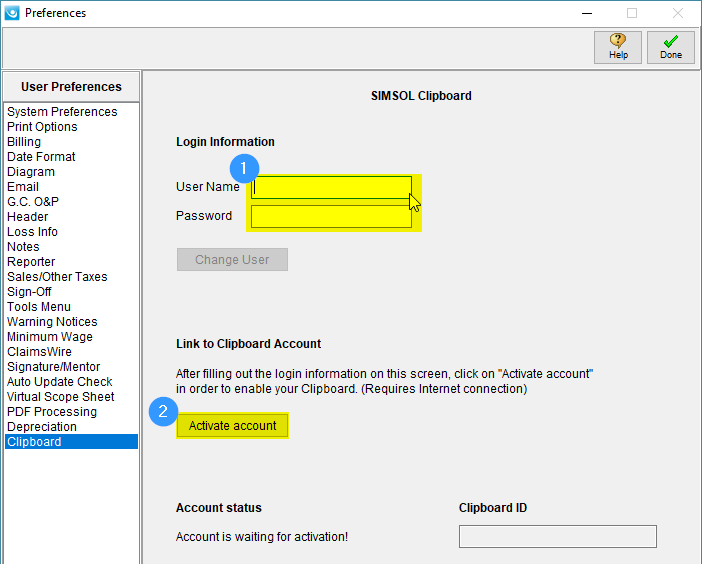
Task: Click into the User Name field
Action: [x=331, y=187]
